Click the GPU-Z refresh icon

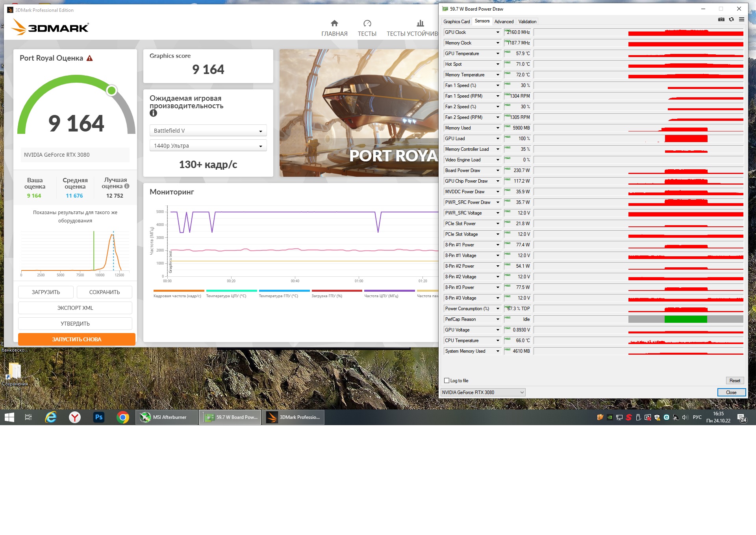pos(731,19)
